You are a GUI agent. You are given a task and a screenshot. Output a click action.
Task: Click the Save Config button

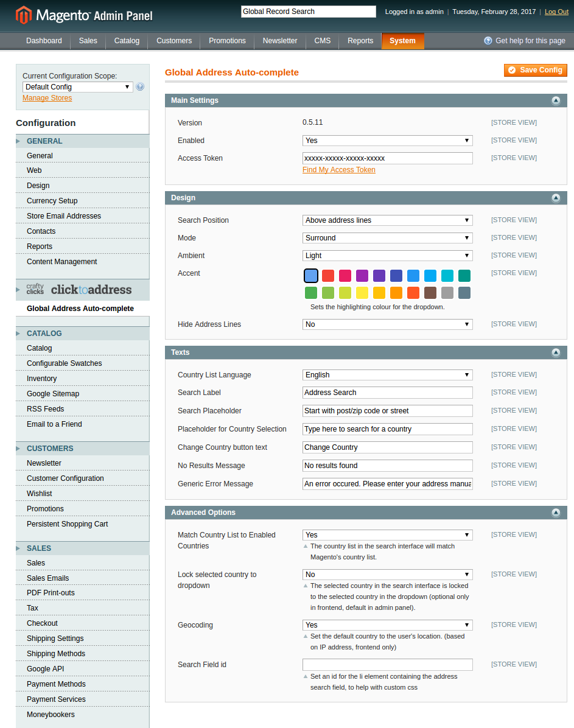(536, 70)
